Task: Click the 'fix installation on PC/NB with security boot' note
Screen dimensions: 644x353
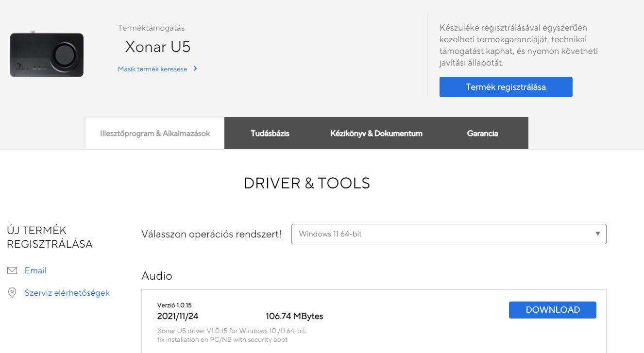Action: (x=222, y=339)
